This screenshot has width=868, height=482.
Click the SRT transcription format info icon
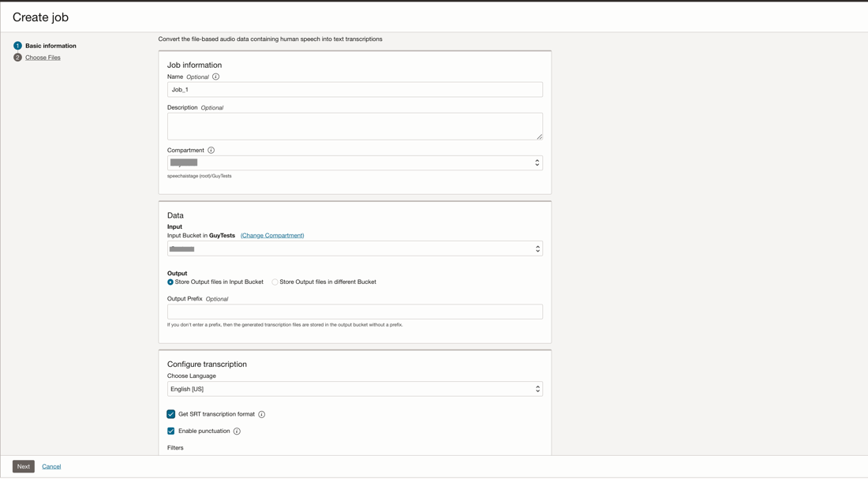click(262, 414)
